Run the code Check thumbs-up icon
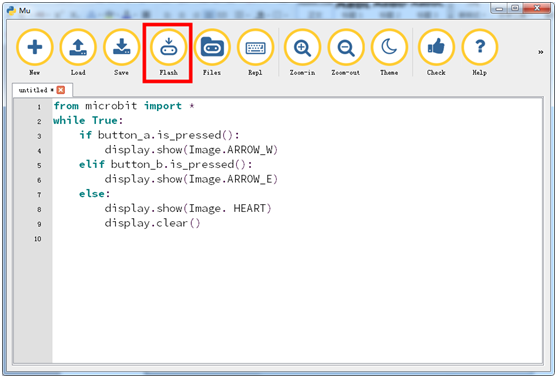557x378 pixels. [x=436, y=47]
